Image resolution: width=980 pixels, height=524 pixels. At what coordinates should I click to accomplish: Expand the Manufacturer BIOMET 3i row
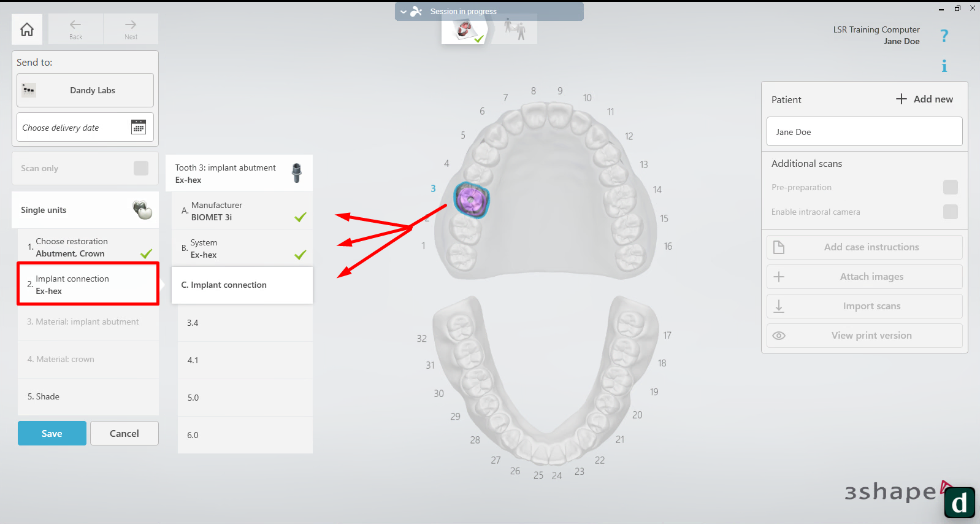(242, 211)
